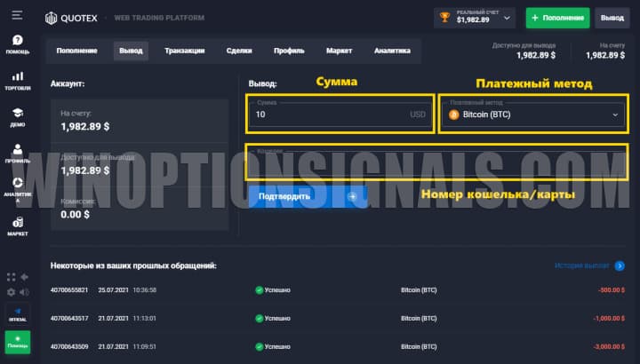Open the Демо graduation cap icon
Screen dimensions: 640x364
tap(18, 117)
